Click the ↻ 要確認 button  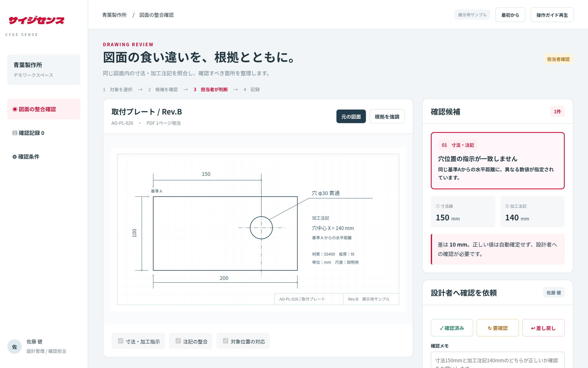click(x=498, y=328)
